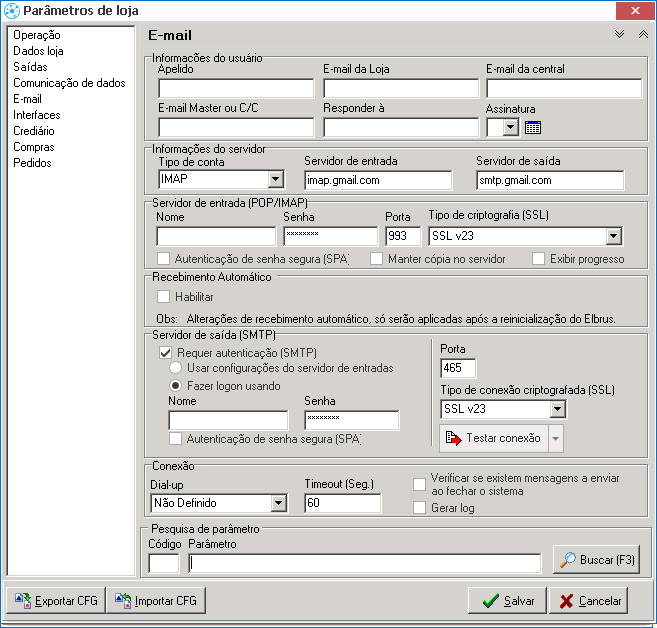Open the Pedidos section in sidebar
Screen dimensions: 657x628
[32, 163]
